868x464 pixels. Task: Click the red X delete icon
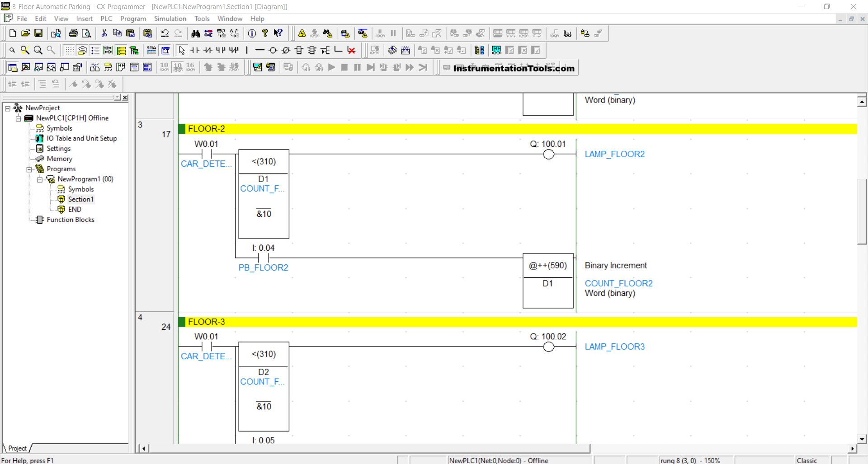[351, 50]
